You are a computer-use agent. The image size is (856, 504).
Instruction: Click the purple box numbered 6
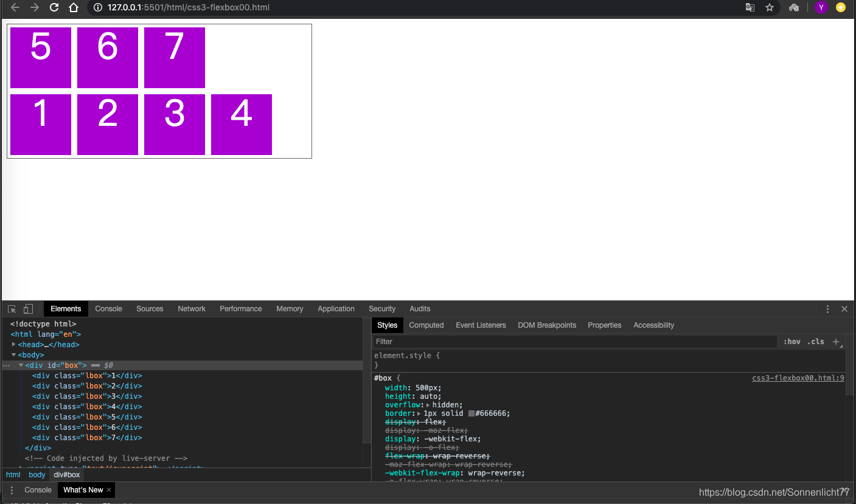coord(108,58)
